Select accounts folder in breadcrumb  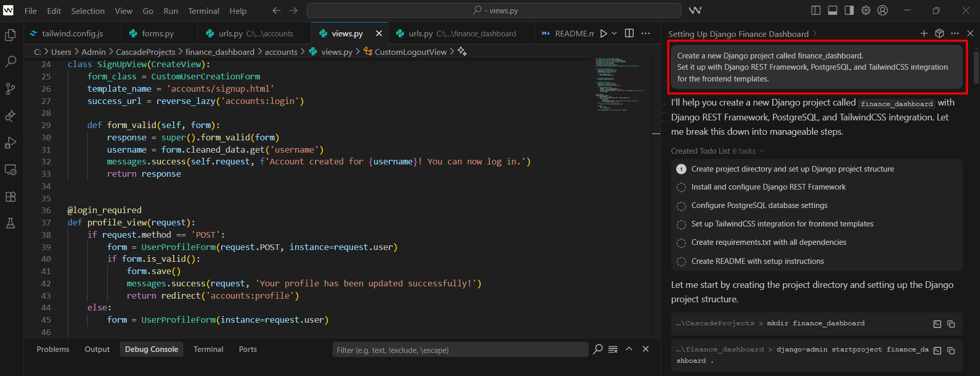pyautogui.click(x=281, y=52)
